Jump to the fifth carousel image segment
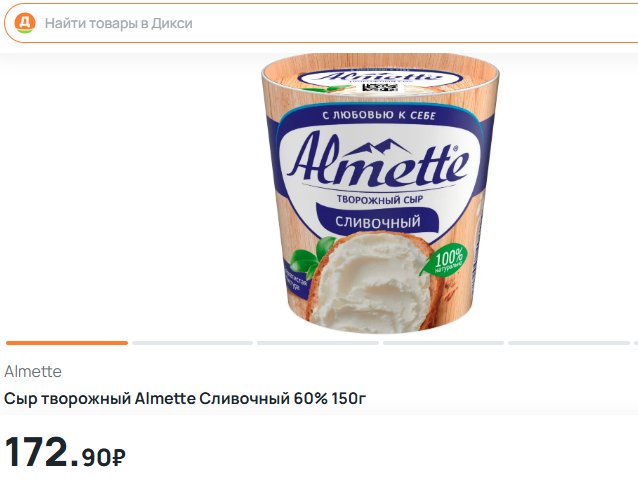638x483 pixels. click(569, 343)
